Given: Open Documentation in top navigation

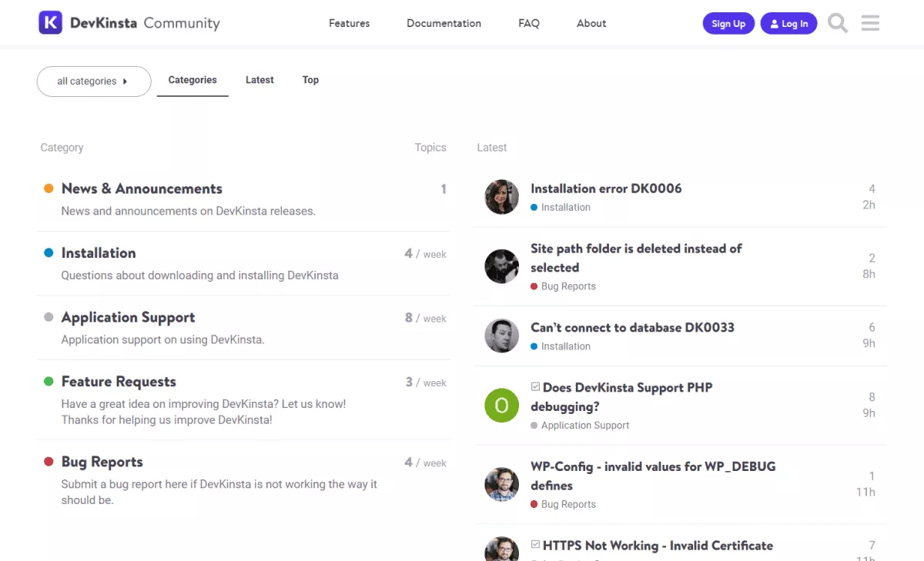Looking at the screenshot, I should pyautogui.click(x=444, y=23).
